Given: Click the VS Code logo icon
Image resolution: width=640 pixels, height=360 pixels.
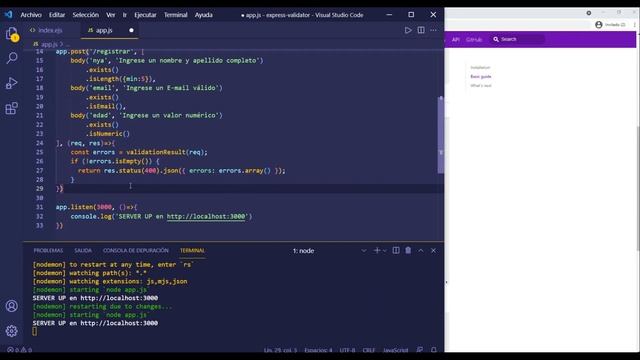Looking at the screenshot, I should (x=9, y=15).
